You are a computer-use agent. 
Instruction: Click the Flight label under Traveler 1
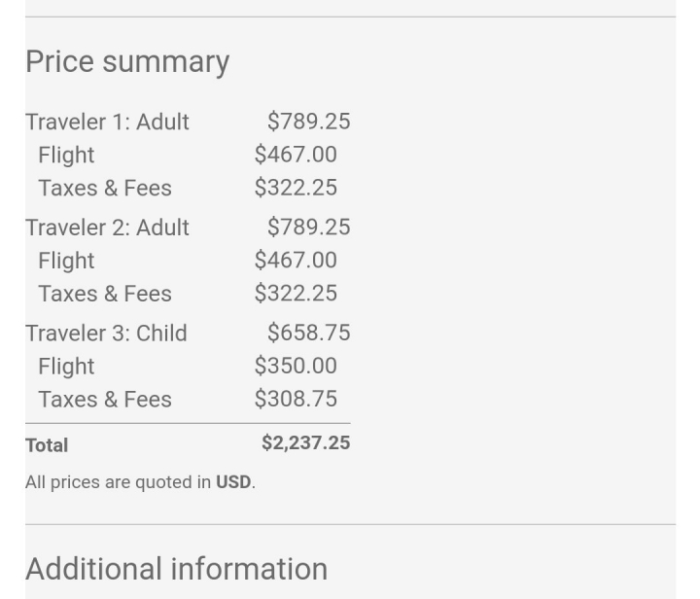[x=66, y=155]
